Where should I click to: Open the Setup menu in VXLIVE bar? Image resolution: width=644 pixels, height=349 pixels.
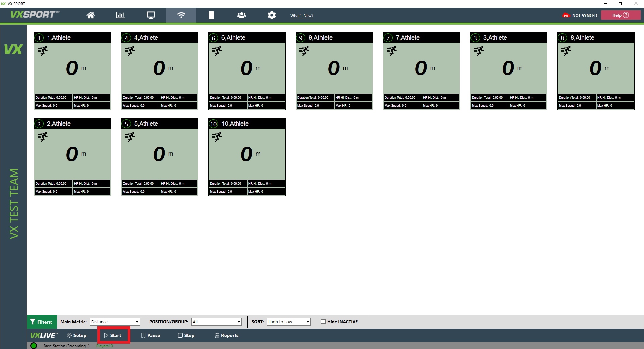(77, 335)
